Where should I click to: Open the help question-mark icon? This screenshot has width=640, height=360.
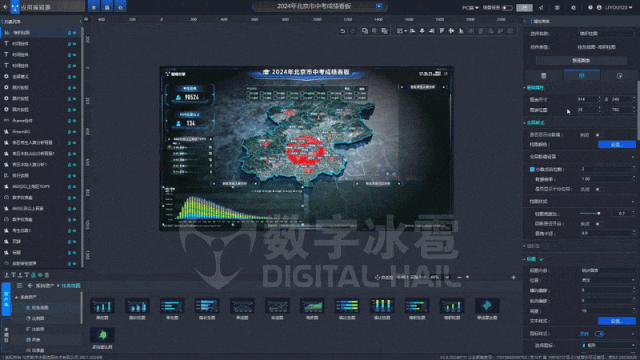590,7
